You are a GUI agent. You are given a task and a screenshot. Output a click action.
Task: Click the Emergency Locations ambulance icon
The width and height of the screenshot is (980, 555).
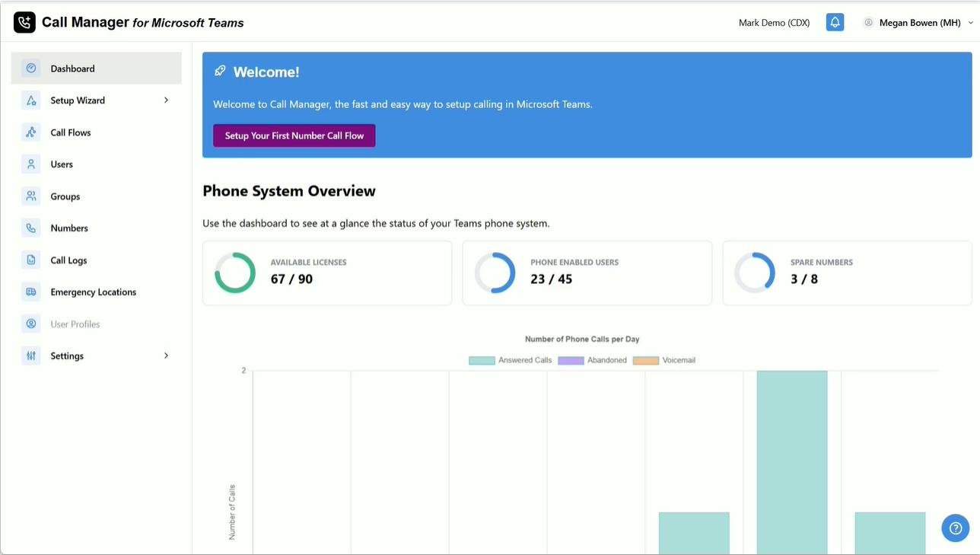(x=31, y=292)
